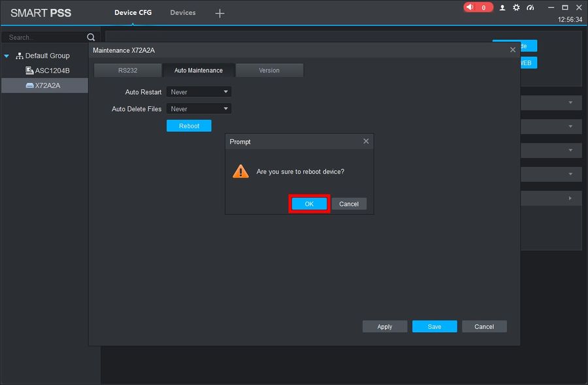Click inside the device Search field
The height and width of the screenshot is (385, 588).
pos(44,37)
